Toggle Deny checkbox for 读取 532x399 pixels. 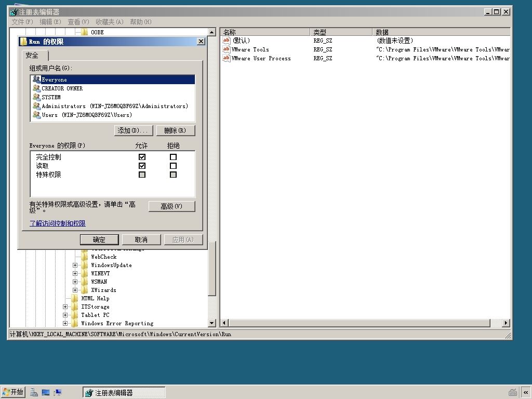point(173,166)
